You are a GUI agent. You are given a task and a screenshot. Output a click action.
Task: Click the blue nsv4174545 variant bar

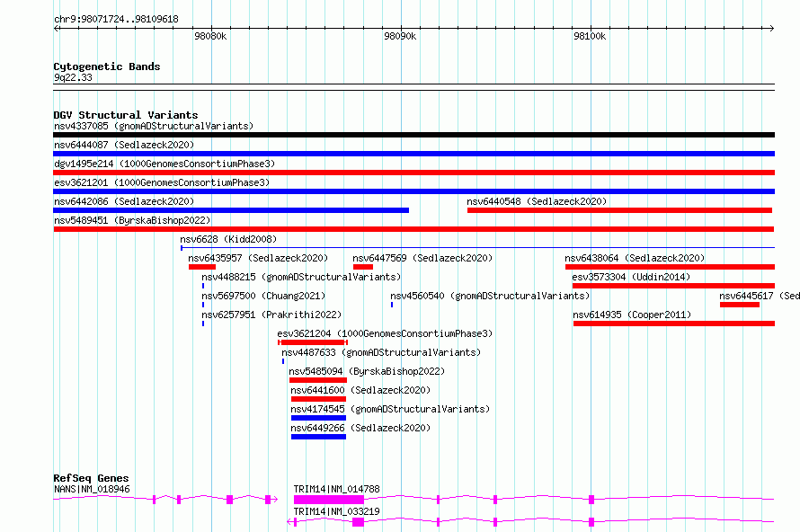coord(318,418)
